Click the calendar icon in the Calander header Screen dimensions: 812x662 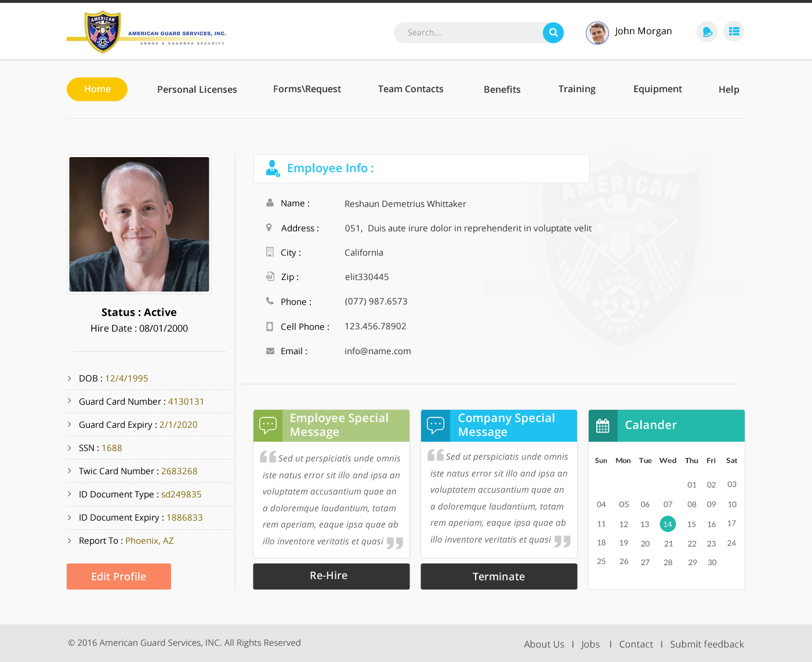pos(603,425)
